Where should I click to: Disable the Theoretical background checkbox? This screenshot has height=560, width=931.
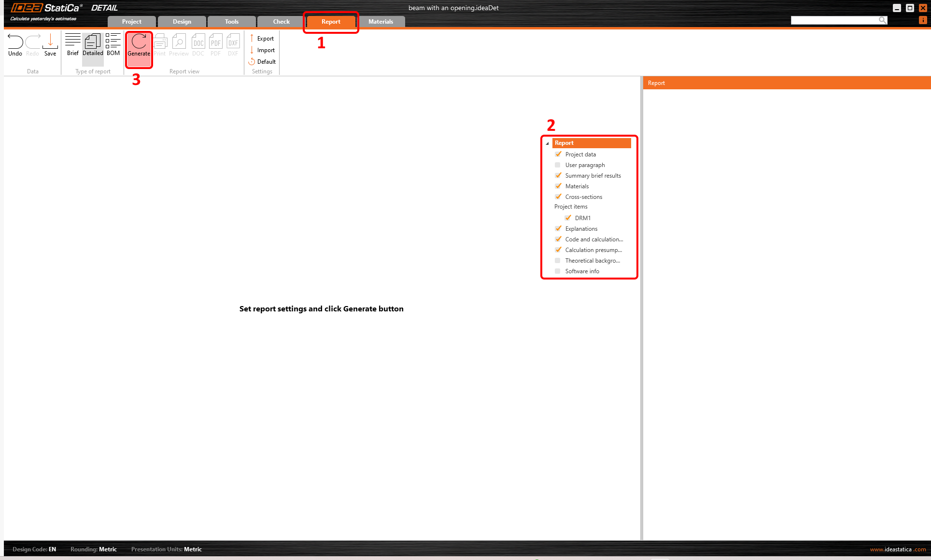(558, 261)
